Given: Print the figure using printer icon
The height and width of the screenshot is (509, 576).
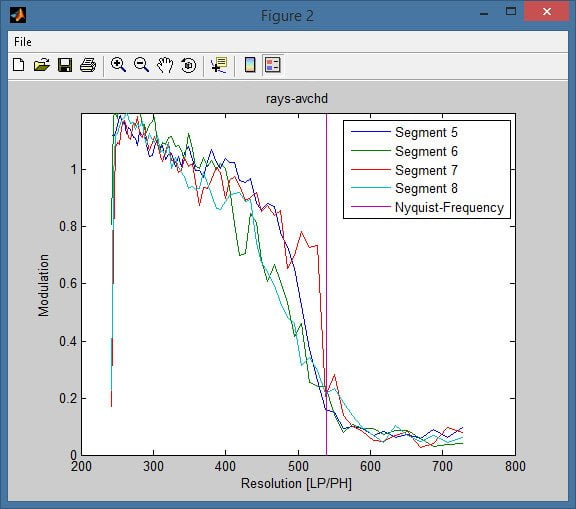Looking at the screenshot, I should click(x=88, y=65).
